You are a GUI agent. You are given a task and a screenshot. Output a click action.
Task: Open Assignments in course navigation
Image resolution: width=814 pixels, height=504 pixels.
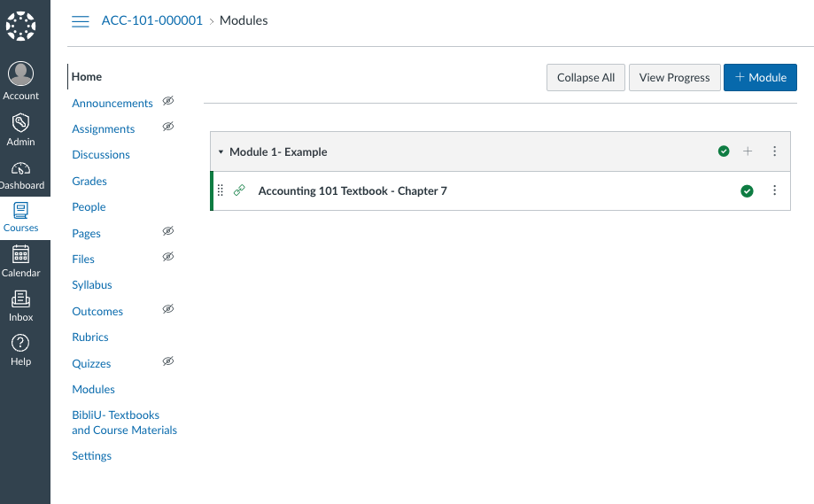point(104,129)
